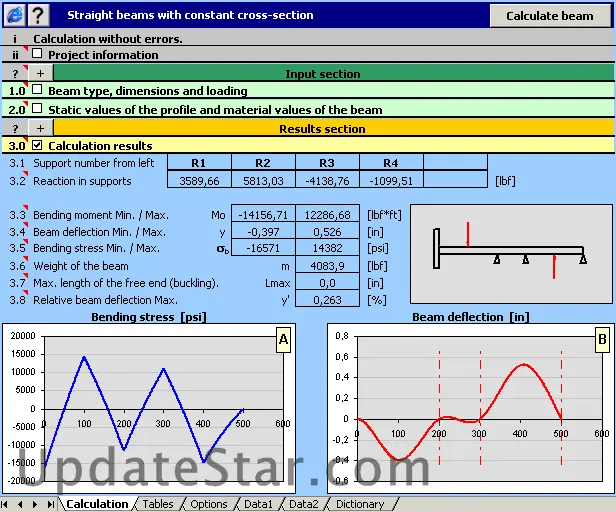616x512 pixels.
Task: Click the Results section help question mark
Action: pyautogui.click(x=15, y=128)
